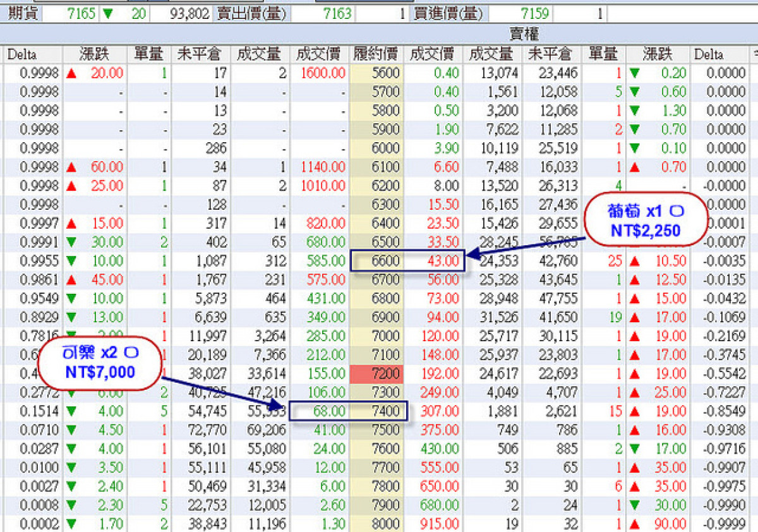Click put trade price 3.90

point(447,148)
